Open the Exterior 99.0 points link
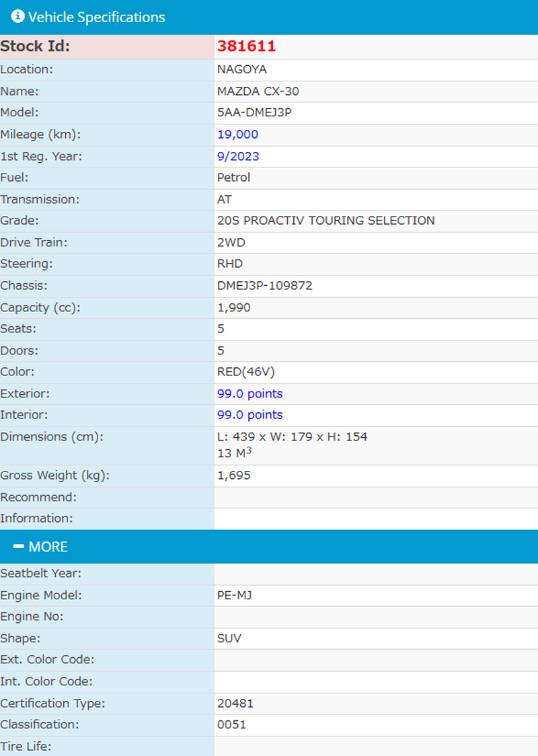 249,393
